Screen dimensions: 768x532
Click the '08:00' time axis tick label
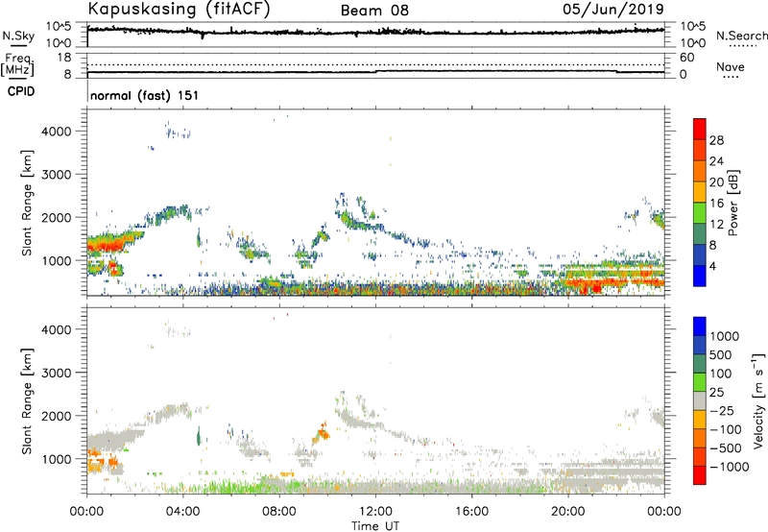pyautogui.click(x=279, y=512)
